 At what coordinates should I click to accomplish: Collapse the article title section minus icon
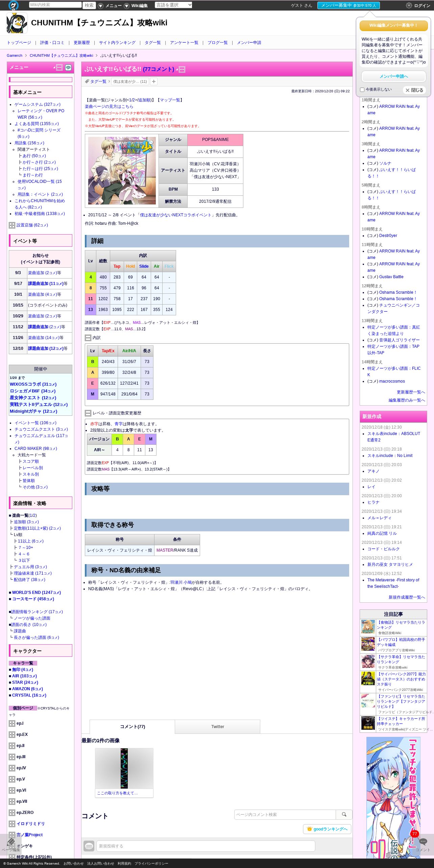(x=182, y=70)
